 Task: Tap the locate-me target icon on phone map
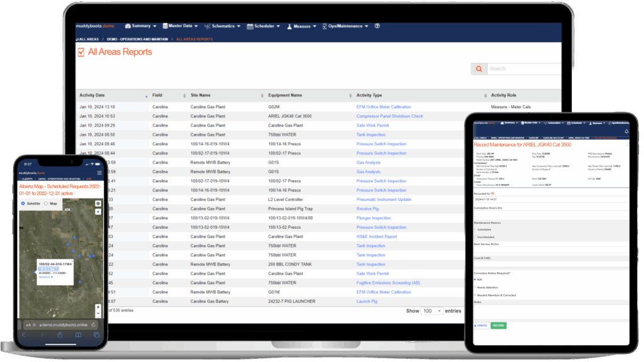(x=97, y=204)
